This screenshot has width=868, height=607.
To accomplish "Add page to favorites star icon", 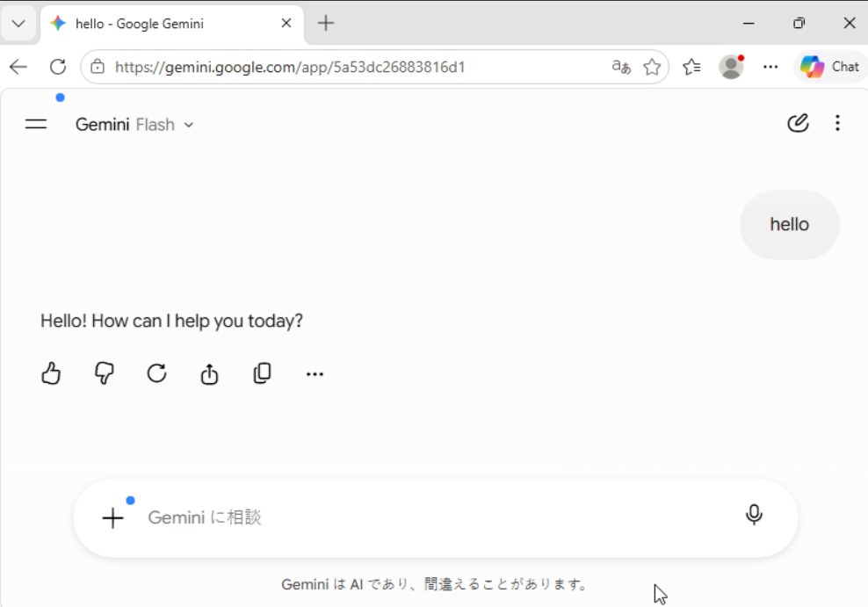I will pyautogui.click(x=652, y=67).
